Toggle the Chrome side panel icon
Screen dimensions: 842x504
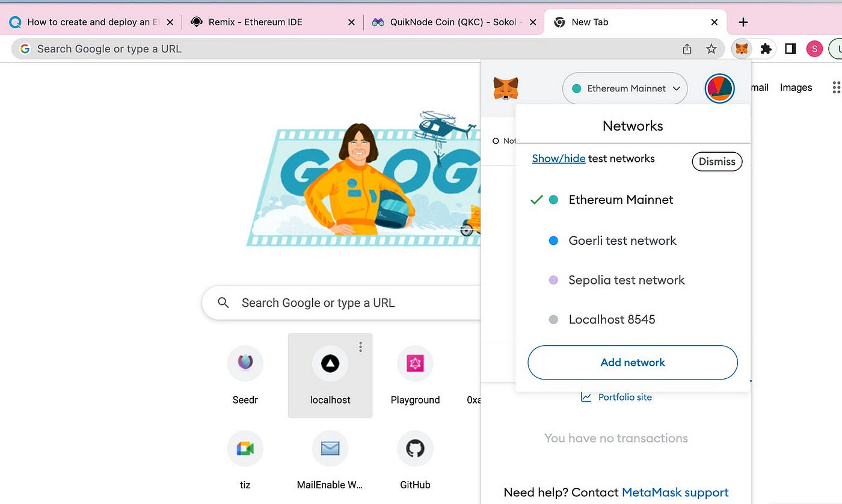(790, 49)
